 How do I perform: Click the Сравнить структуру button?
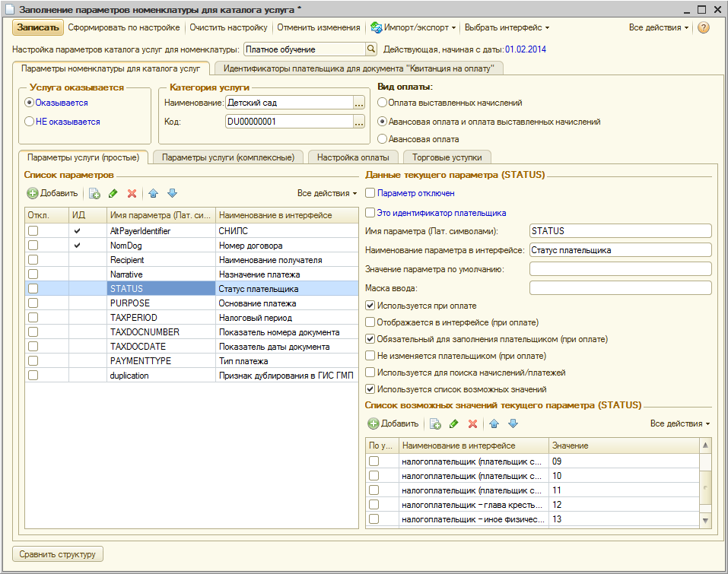(x=58, y=554)
